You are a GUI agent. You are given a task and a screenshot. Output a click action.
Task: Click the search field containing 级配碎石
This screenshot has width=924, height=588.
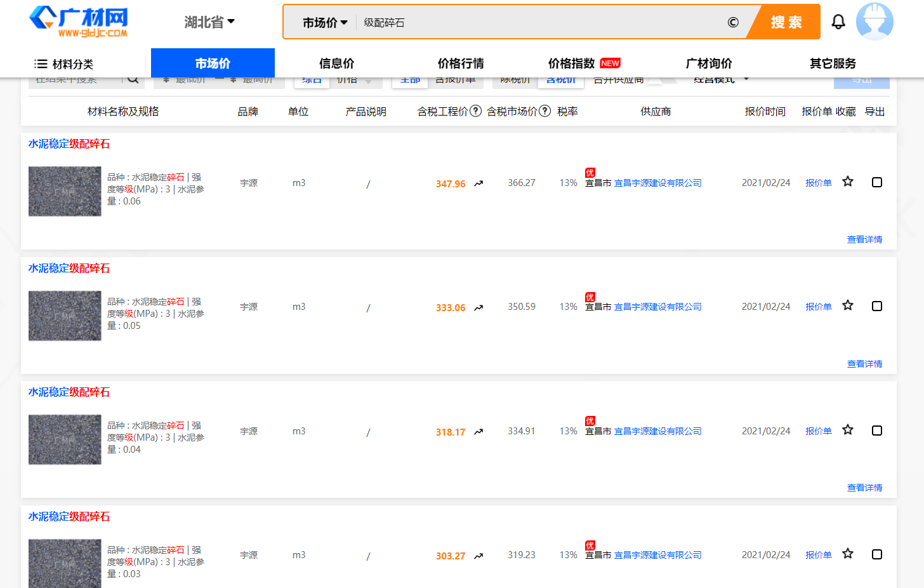pos(539,22)
